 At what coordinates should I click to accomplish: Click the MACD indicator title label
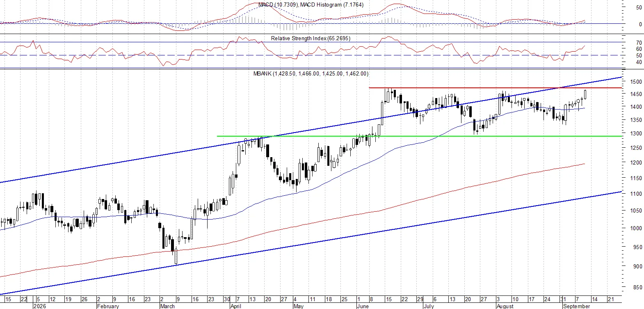(311, 5)
